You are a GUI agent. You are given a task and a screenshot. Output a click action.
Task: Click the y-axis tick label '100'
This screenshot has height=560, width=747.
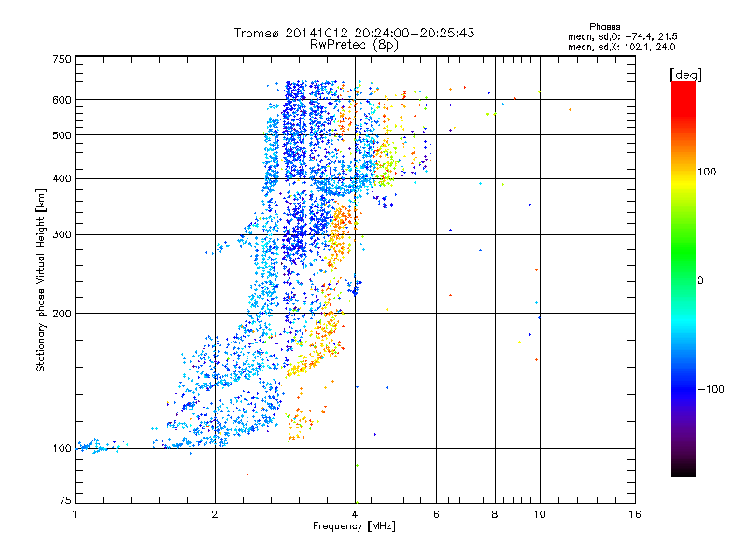point(62,449)
